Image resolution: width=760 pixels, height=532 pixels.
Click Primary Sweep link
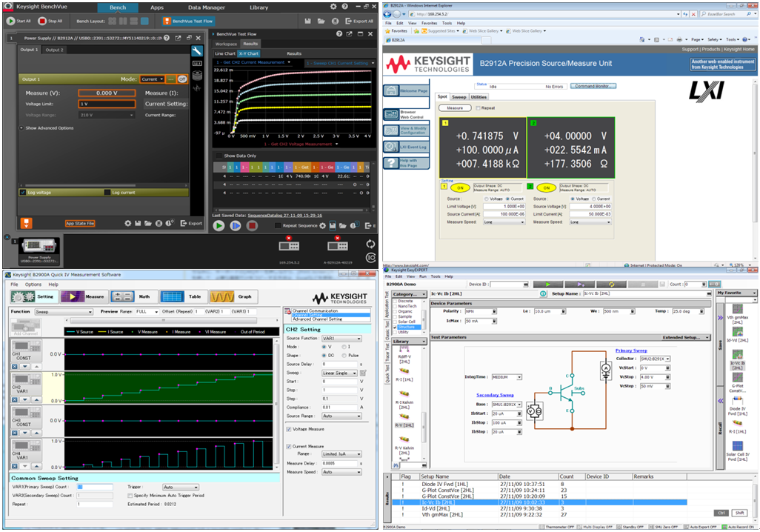pyautogui.click(x=631, y=350)
